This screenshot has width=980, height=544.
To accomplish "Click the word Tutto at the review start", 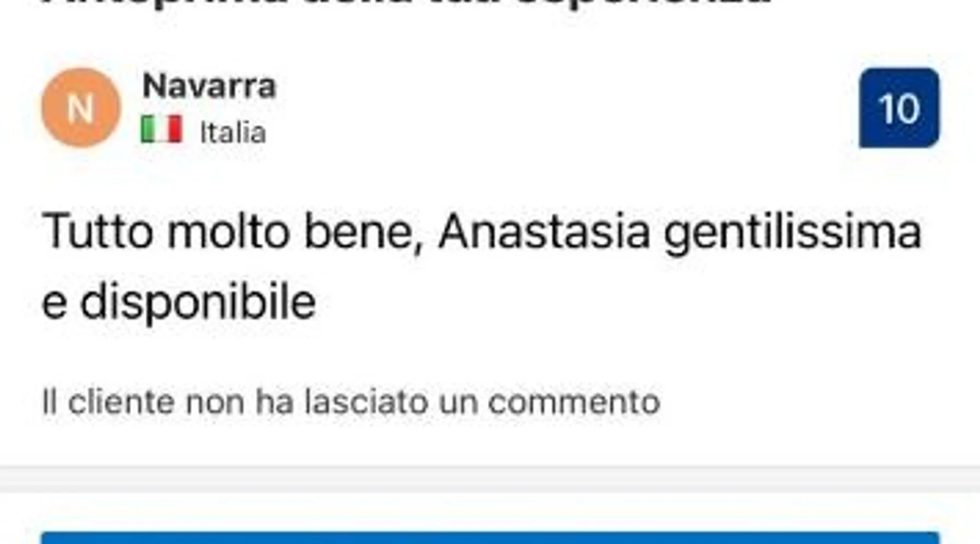I will pyautogui.click(x=97, y=232).
